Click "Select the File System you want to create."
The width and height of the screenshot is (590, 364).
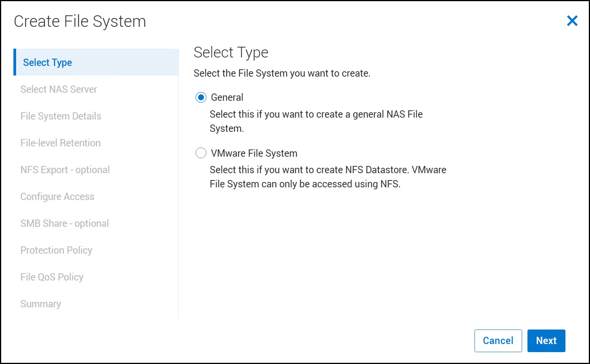pyautogui.click(x=282, y=73)
